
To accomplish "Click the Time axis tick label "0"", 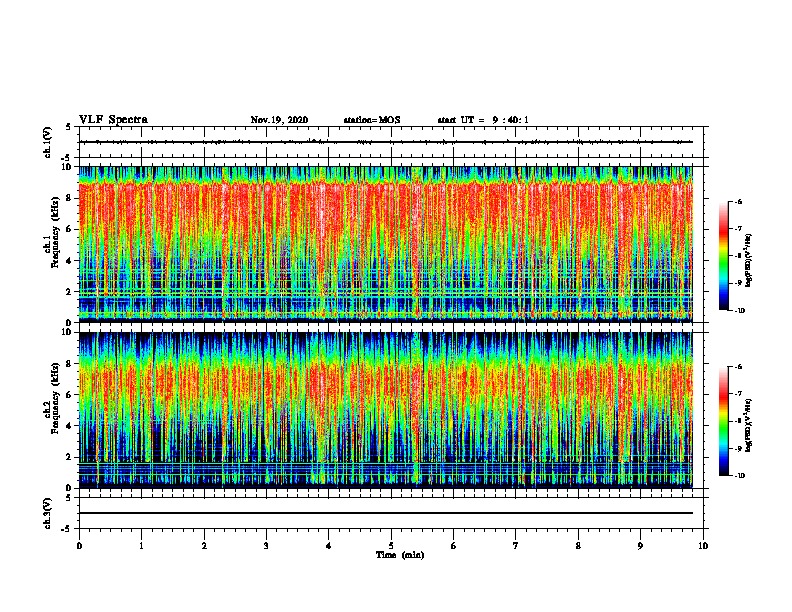I will (79, 546).
